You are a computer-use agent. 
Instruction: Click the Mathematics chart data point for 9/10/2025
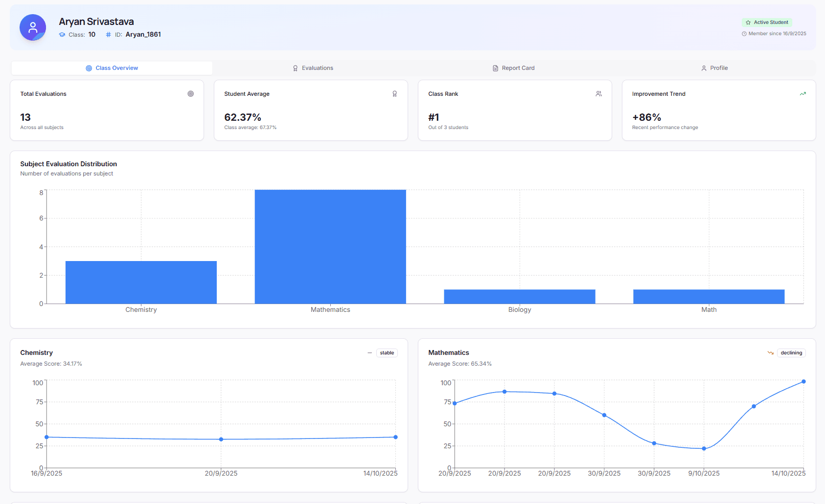[x=704, y=448]
